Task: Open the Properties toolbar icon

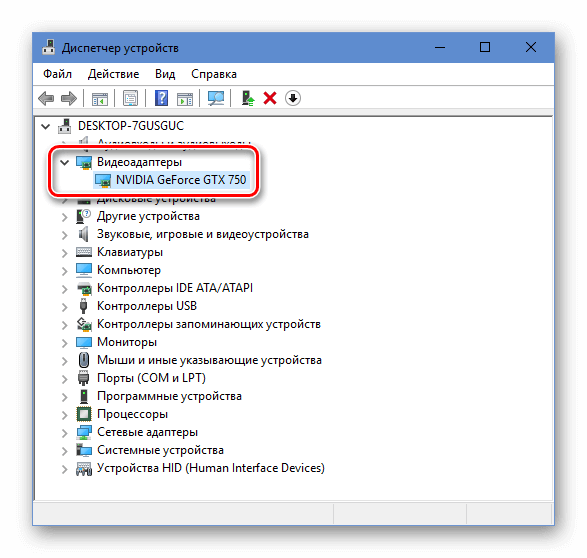Action: point(130,98)
